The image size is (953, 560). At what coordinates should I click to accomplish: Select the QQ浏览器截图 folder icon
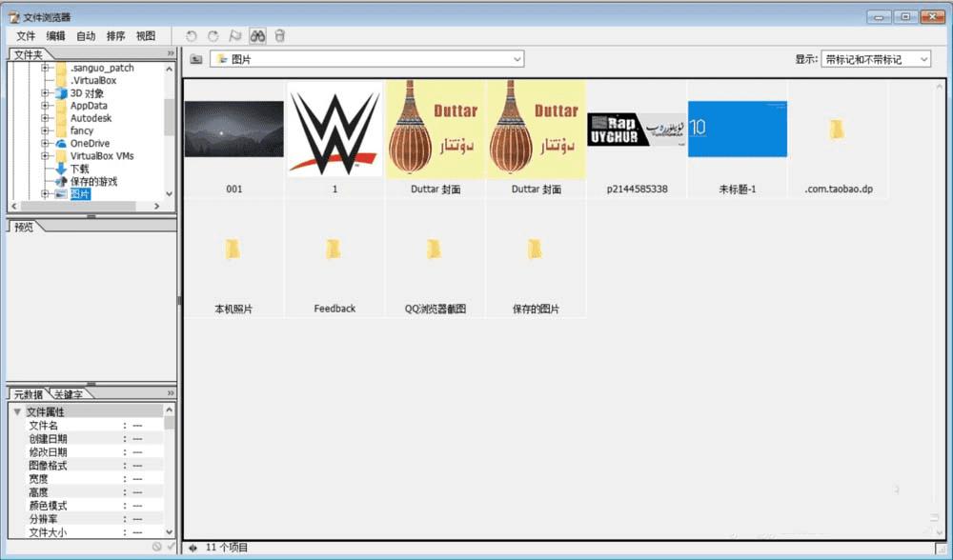tap(434, 249)
